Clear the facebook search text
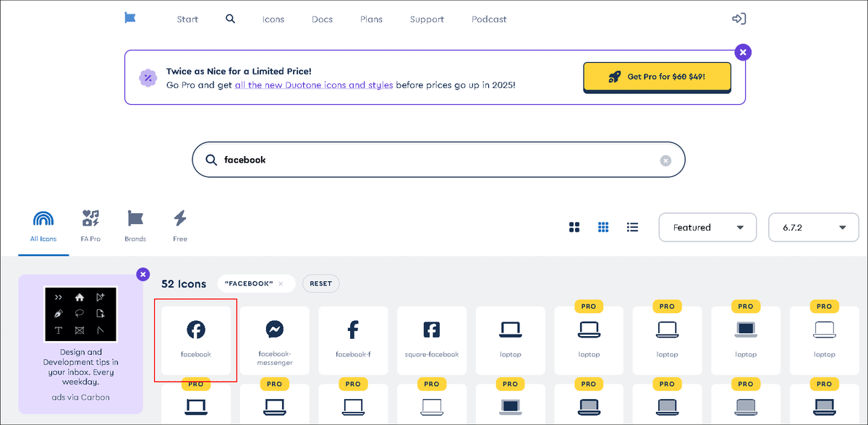This screenshot has width=868, height=425. [665, 160]
